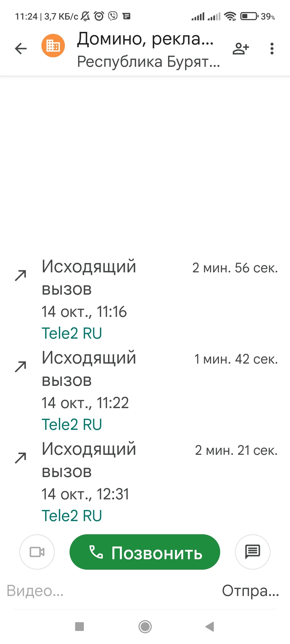Tap the Android circle home button
This screenshot has height=644, width=290.
click(145, 627)
